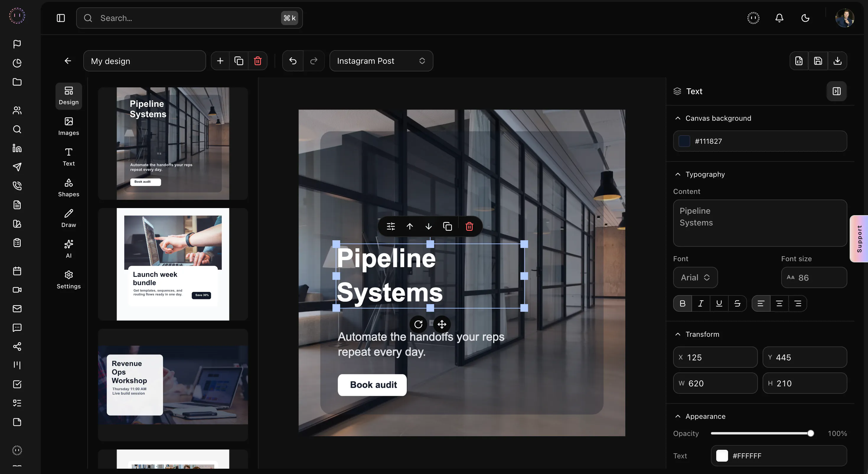Image resolution: width=868 pixels, height=474 pixels.
Task: Click the canvas background color swatch
Action: (x=684, y=141)
